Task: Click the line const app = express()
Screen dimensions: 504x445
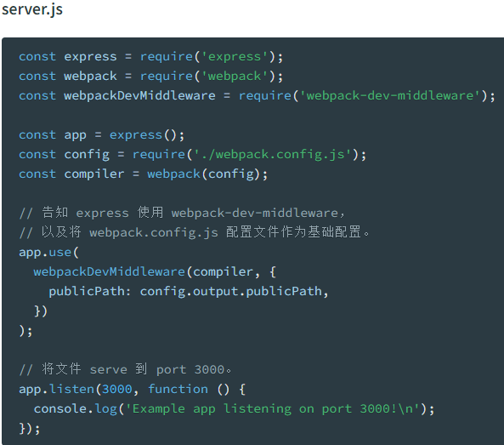Action: pyautogui.click(x=102, y=135)
